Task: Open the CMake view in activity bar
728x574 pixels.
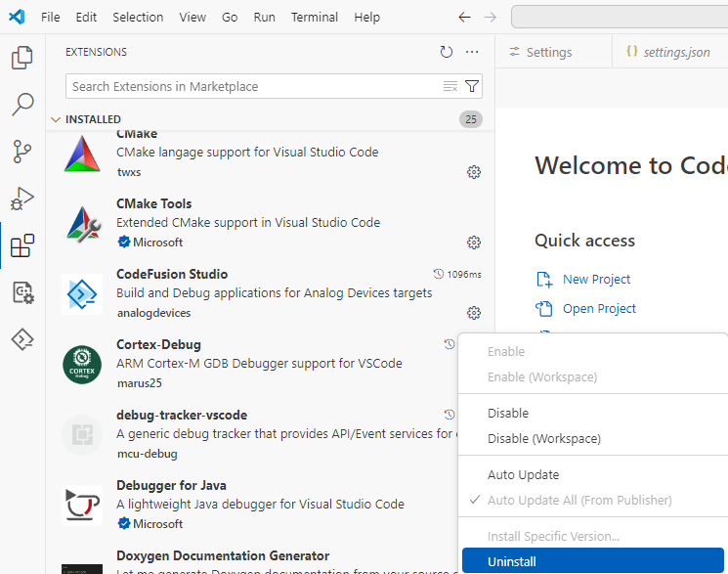Action: [x=22, y=292]
